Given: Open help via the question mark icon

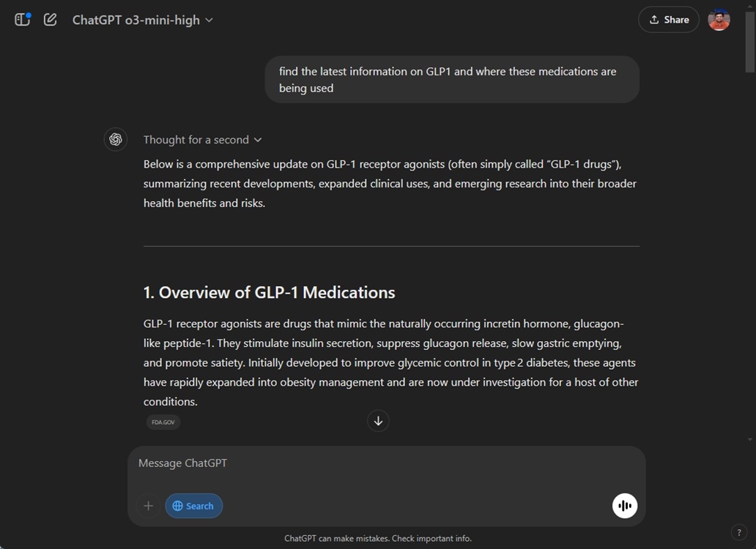Looking at the screenshot, I should point(738,532).
